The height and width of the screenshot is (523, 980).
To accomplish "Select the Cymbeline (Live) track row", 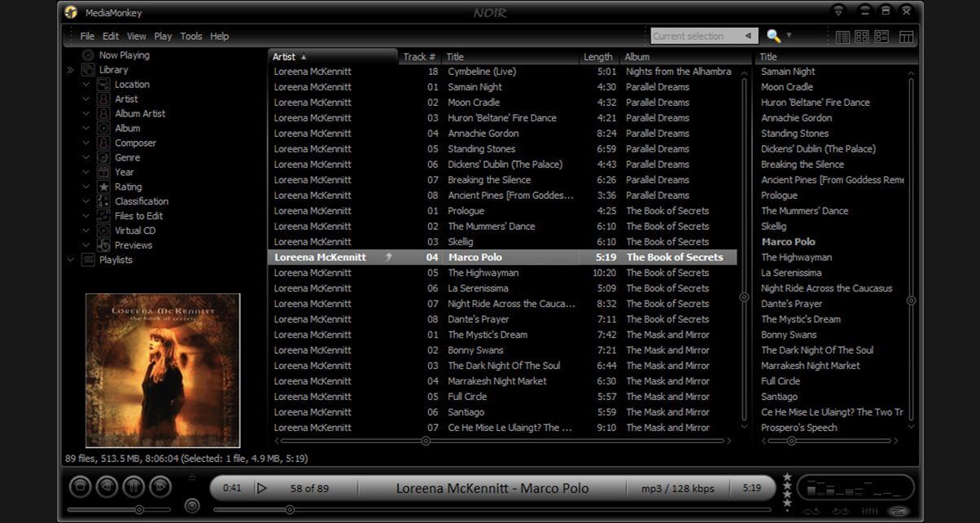I will click(502, 72).
